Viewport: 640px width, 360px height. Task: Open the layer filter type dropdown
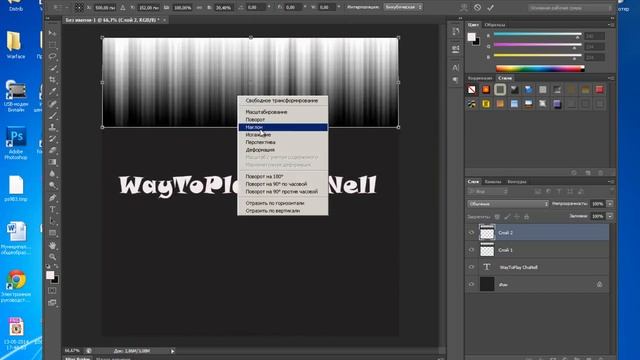[488, 191]
